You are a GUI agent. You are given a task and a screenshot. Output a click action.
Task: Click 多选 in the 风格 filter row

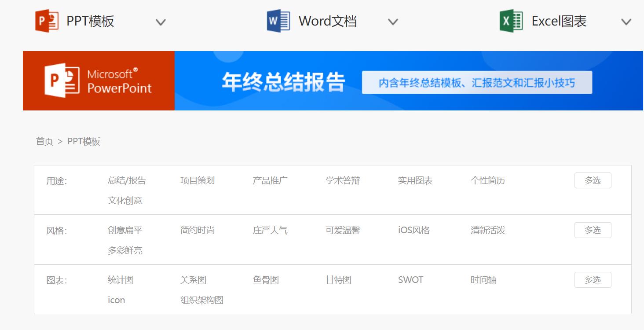(x=593, y=230)
